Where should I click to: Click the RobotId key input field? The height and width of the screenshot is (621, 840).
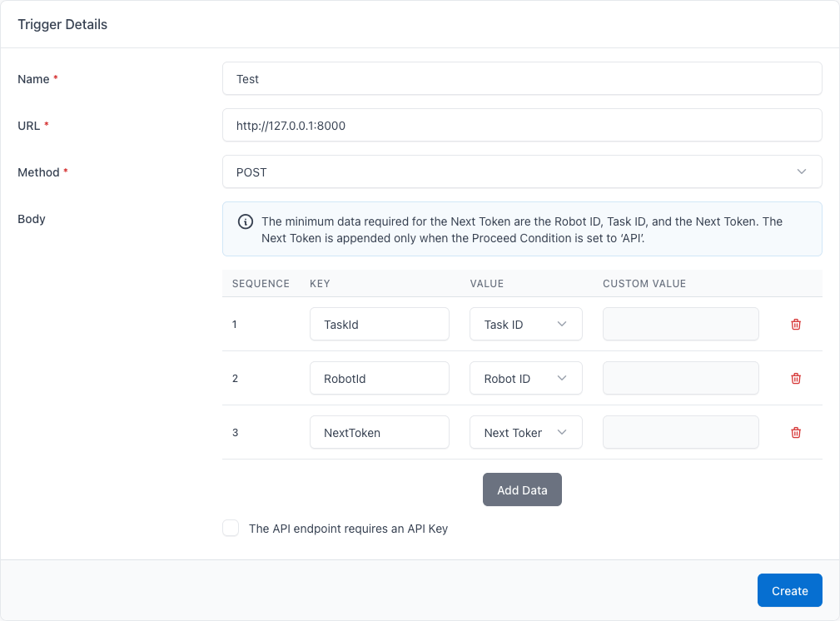379,378
